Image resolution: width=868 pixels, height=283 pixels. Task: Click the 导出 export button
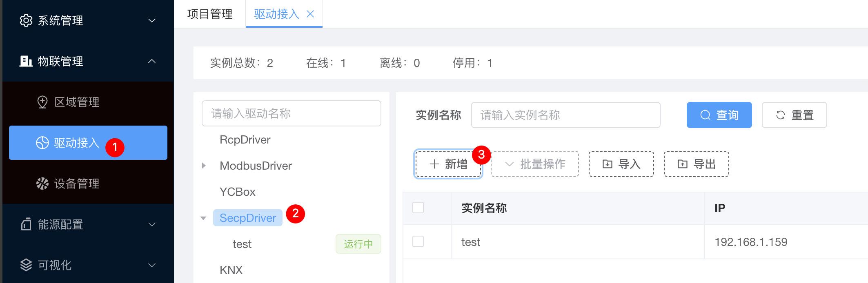(x=697, y=164)
